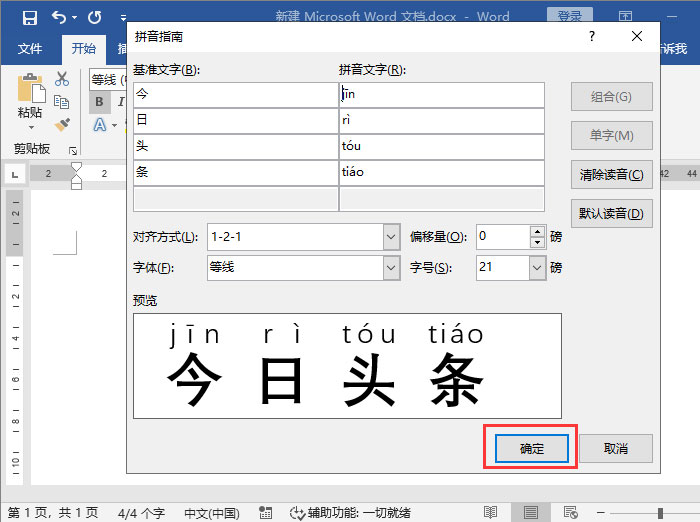This screenshot has width=700, height=522.
Task: Open the 剪贴板 clipboard pane launcher
Action: (73, 151)
